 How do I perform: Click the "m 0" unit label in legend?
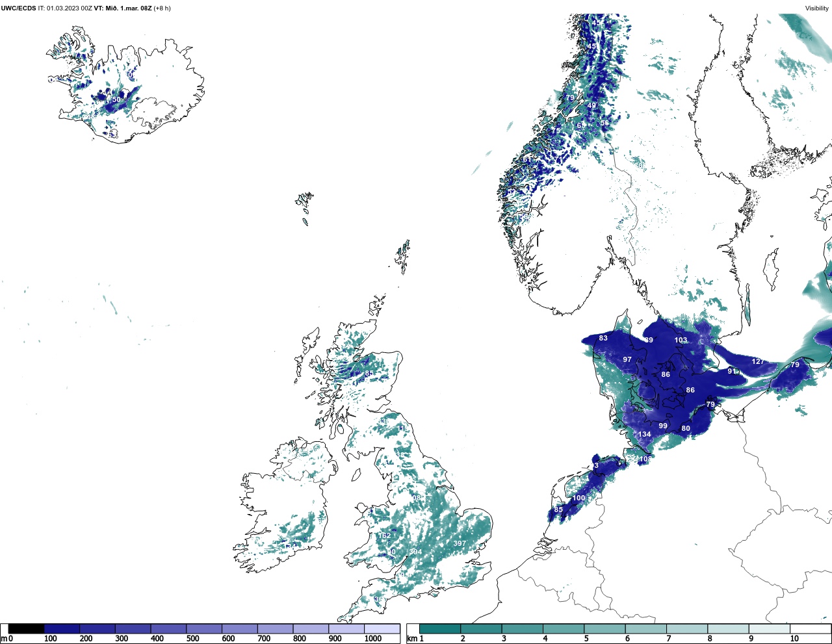7,639
